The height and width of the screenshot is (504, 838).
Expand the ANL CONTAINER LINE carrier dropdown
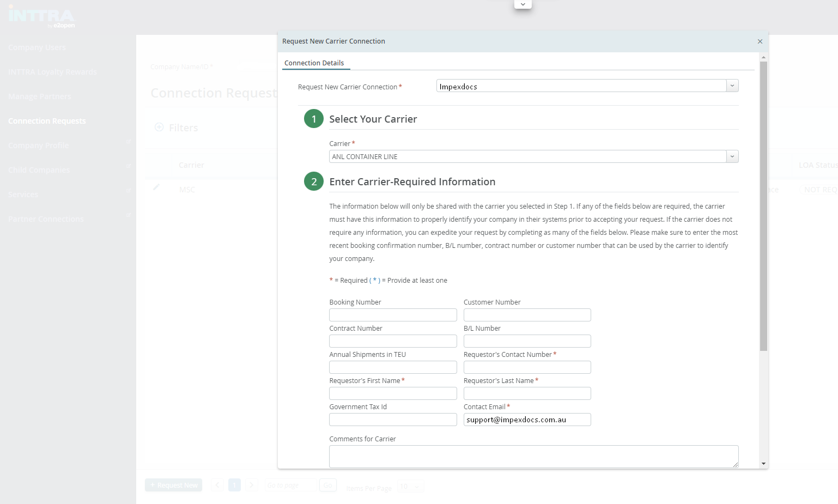click(x=732, y=156)
